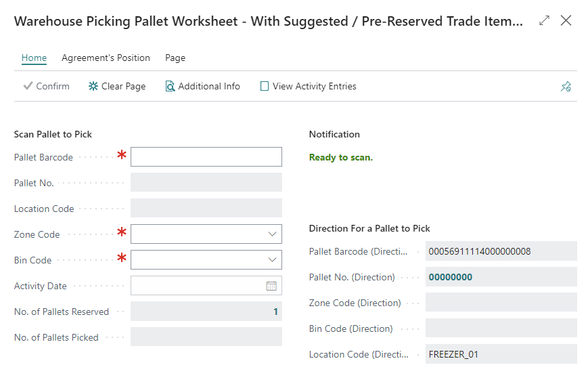Open the Page tab

tap(175, 58)
